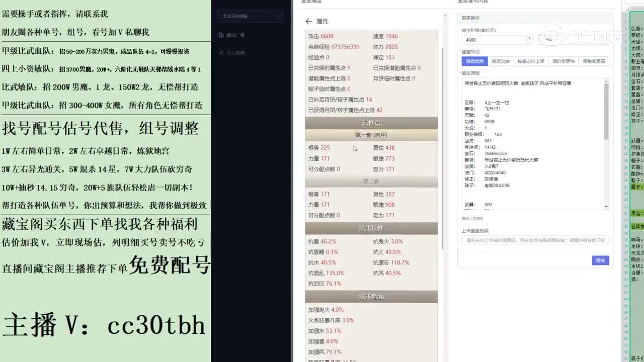Screen dimensions: 644x362
Task: Click the 主播 V: cc30tbh overlay text
Action: 104,325
